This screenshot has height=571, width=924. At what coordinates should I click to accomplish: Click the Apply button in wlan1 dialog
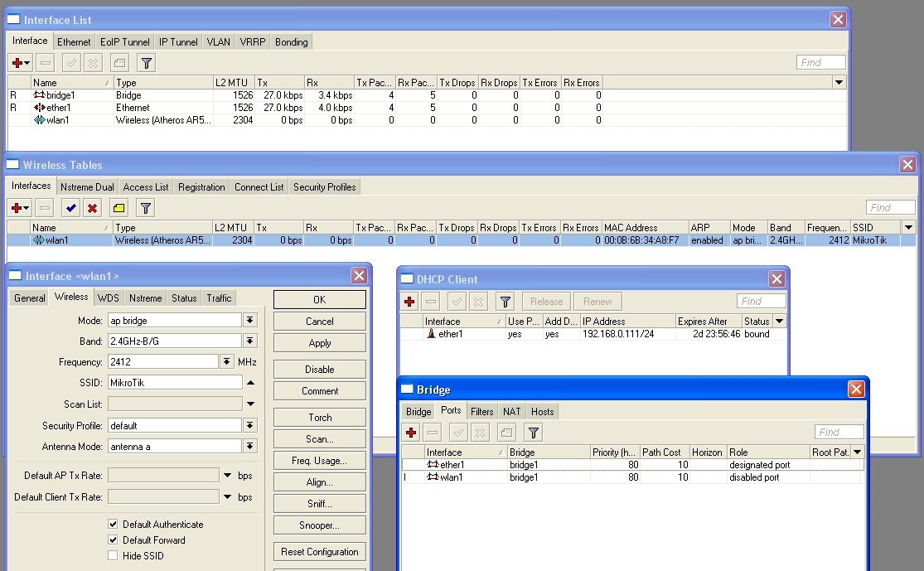[x=319, y=343]
